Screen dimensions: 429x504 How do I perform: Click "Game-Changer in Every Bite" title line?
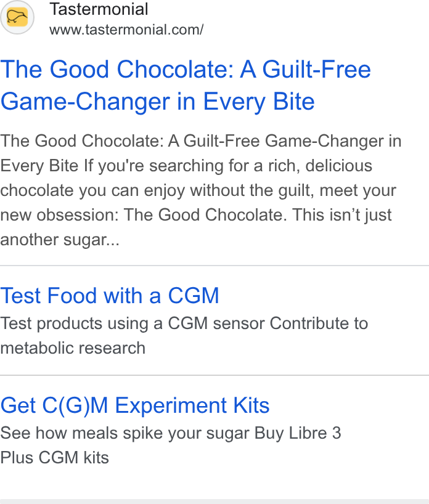click(x=158, y=102)
